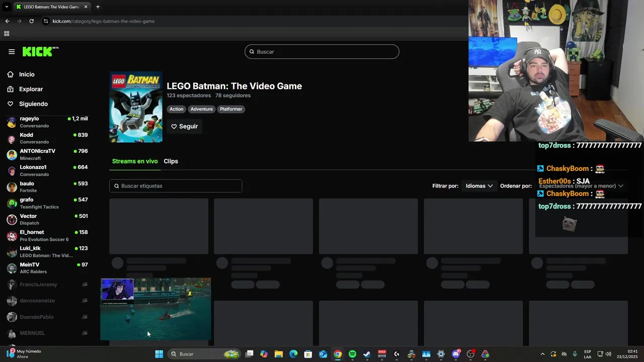Click the Kick Buscar search field
This screenshot has height=362, width=644.
click(x=322, y=52)
